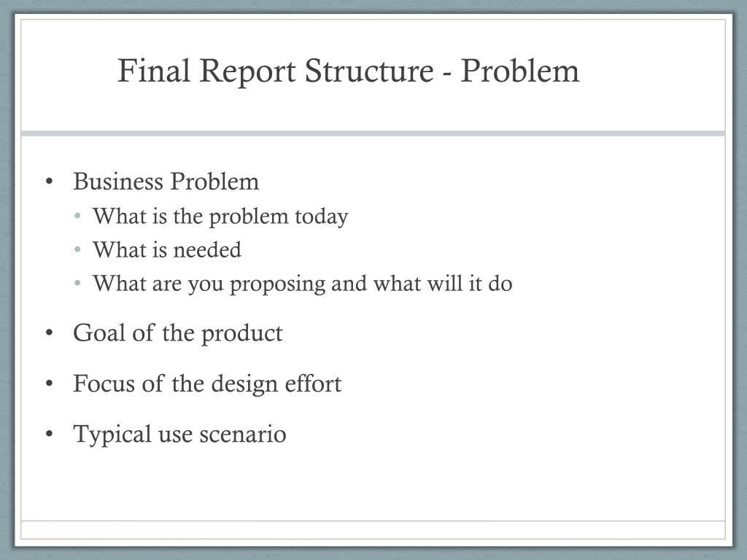Select 'What is the problem today' sub-bullet text
Image resolution: width=747 pixels, height=560 pixels.
pos(220,217)
